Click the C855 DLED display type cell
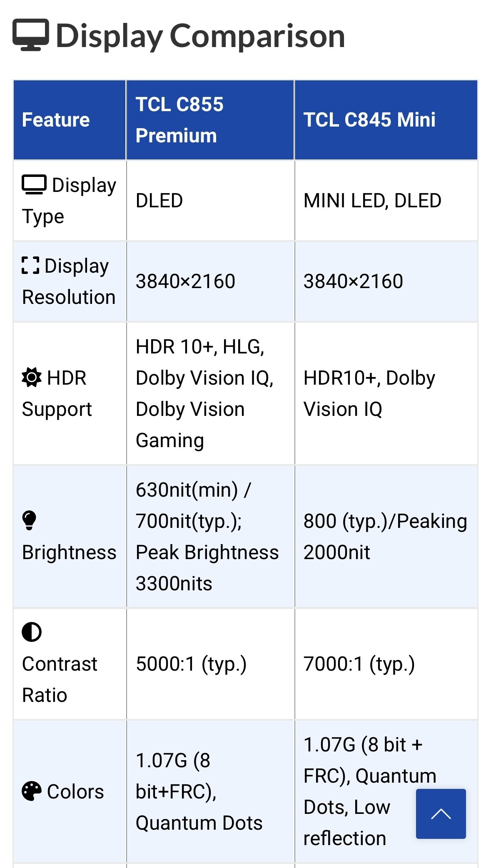 (159, 201)
